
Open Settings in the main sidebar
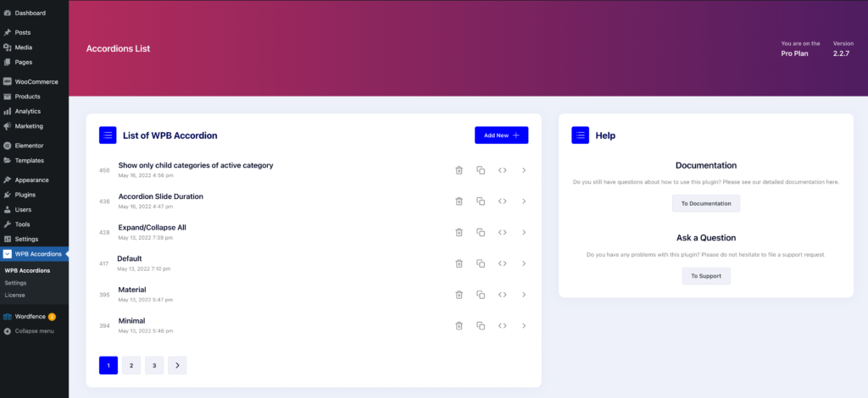[x=34, y=240]
